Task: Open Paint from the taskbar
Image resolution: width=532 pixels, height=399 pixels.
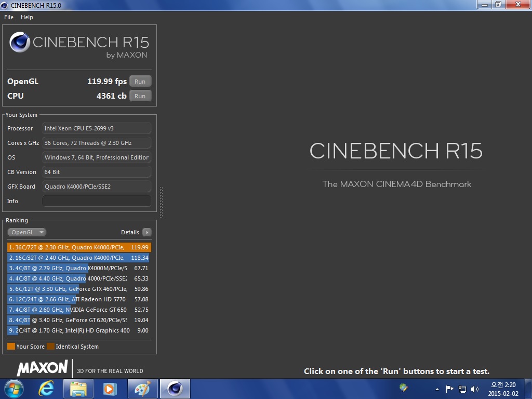Action: 142,389
